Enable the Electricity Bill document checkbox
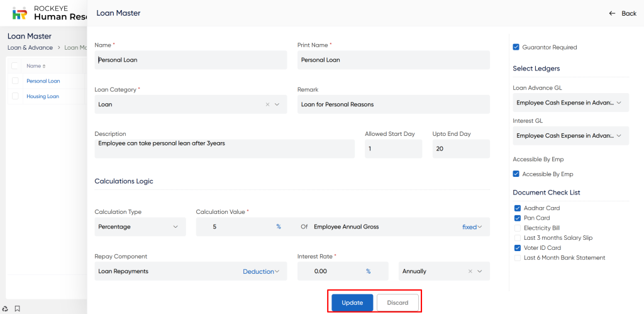This screenshot has height=314, width=644. (517, 228)
